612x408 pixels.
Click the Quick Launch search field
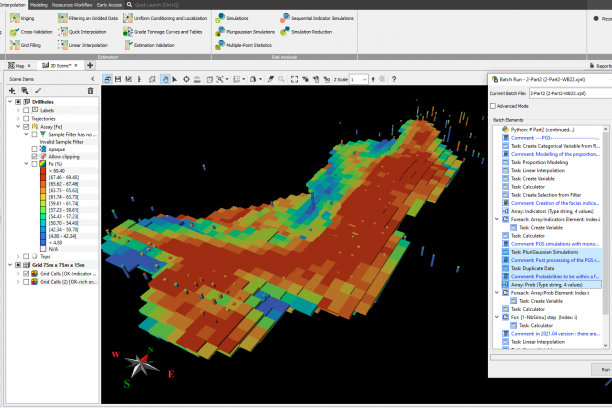pos(156,5)
